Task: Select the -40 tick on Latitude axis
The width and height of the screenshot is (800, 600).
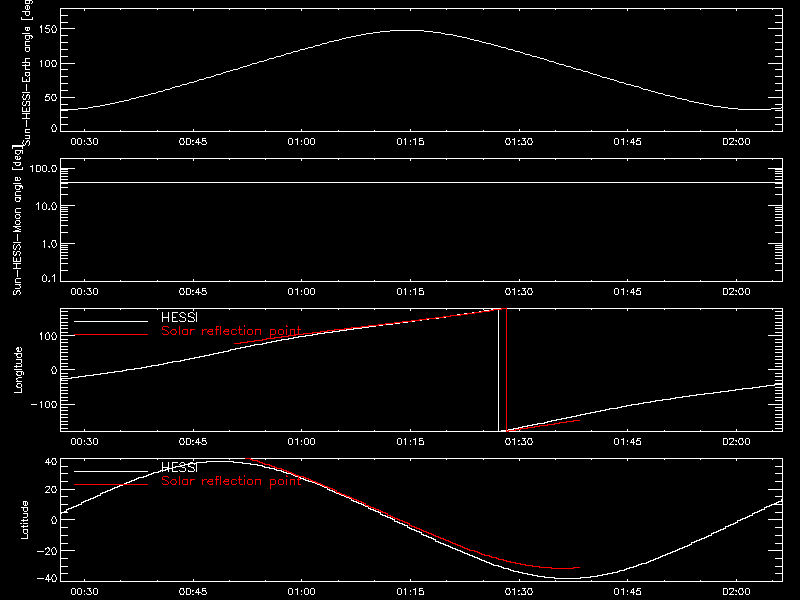Action: (47, 578)
